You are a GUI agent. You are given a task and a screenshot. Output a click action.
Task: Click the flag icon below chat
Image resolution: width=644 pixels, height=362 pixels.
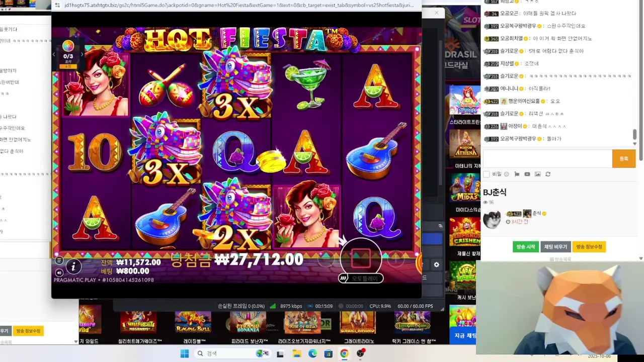517,174
